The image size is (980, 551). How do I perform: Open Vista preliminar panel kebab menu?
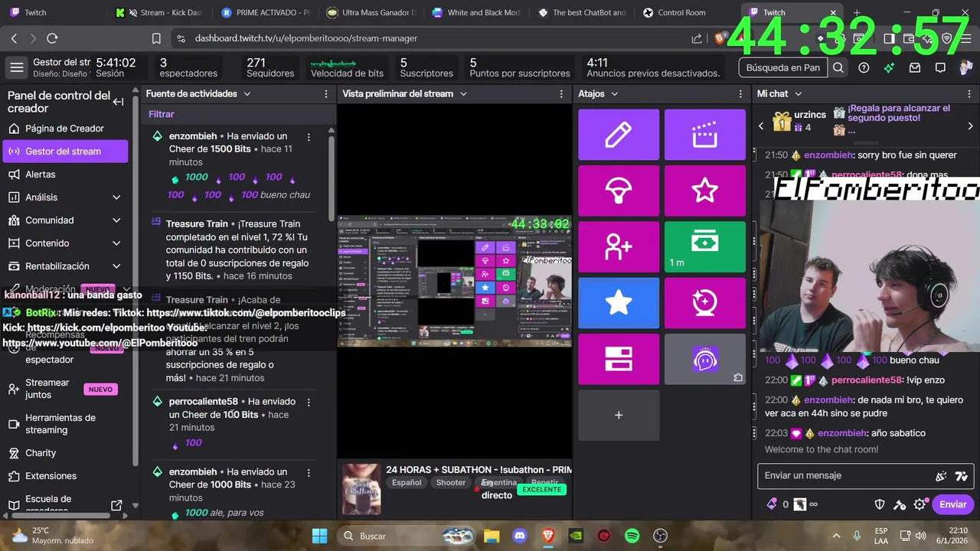pyautogui.click(x=561, y=93)
